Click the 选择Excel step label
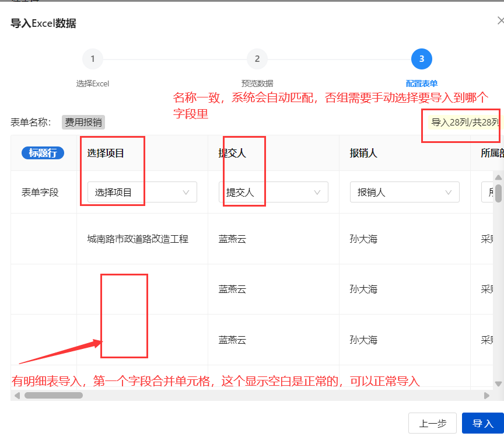The image size is (504, 440). coord(93,83)
